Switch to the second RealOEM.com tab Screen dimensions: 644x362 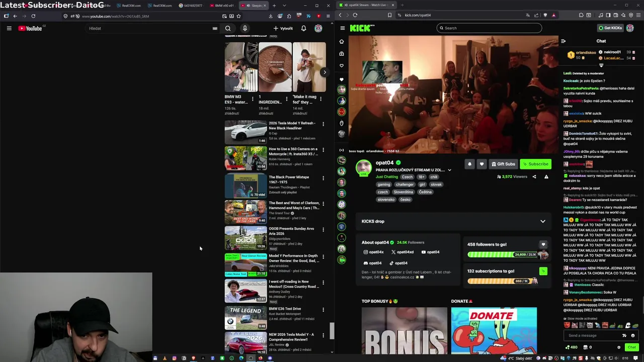160,6
